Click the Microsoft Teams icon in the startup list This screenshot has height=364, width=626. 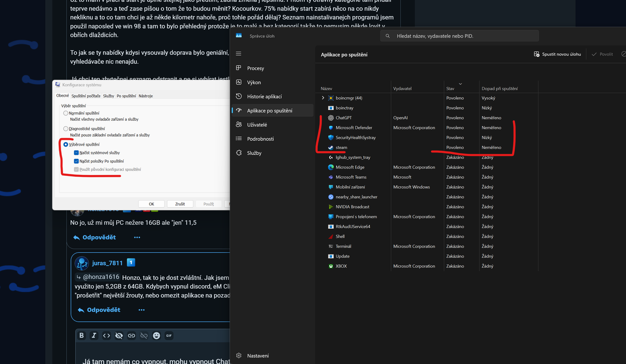(331, 177)
